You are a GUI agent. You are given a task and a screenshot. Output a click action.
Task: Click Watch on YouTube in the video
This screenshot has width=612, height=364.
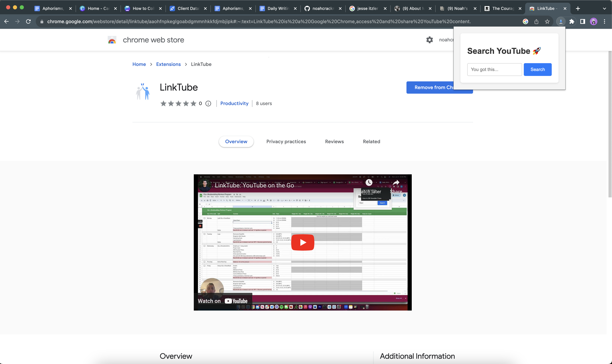pyautogui.click(x=223, y=301)
